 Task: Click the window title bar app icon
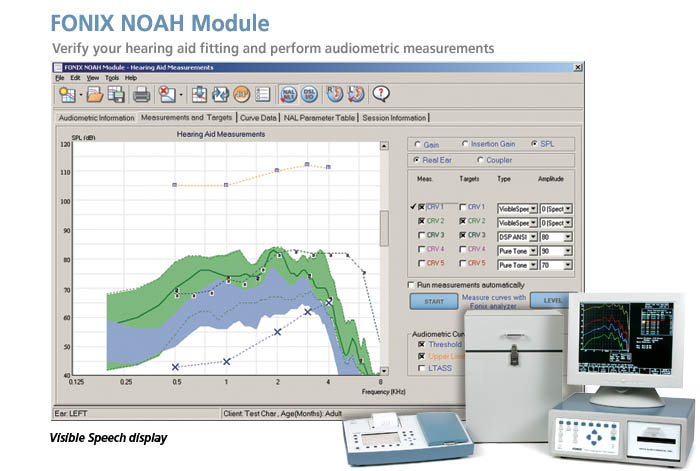tap(58, 67)
